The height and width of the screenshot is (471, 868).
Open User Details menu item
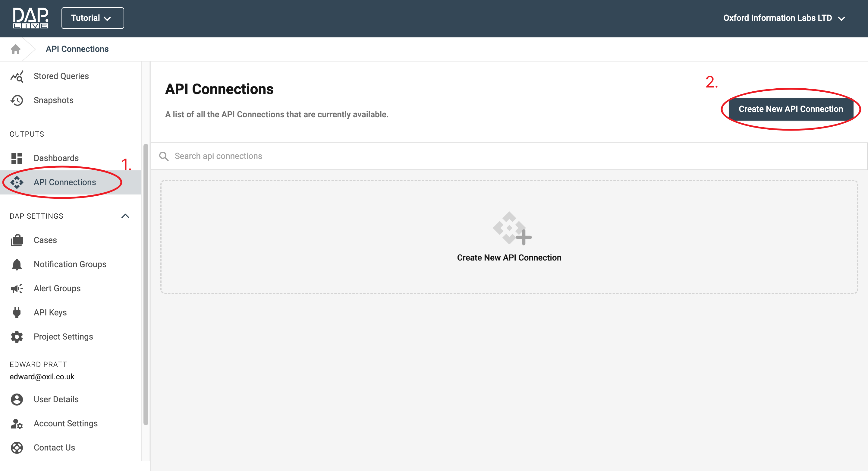(56, 399)
